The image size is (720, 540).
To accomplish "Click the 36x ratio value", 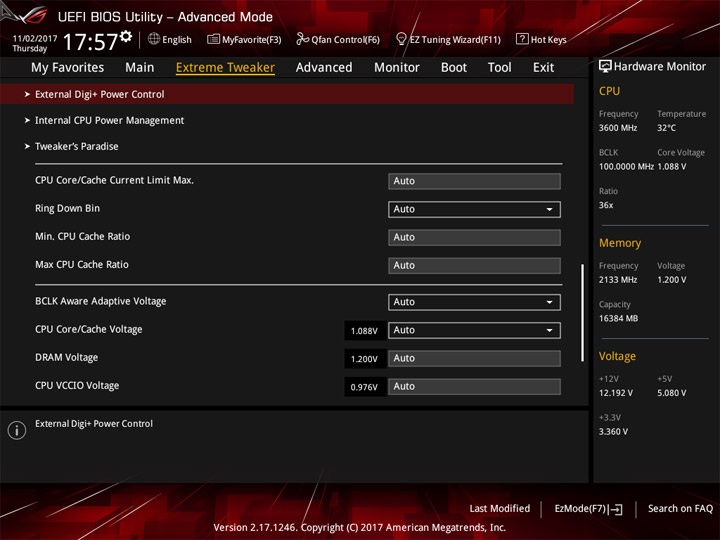I will point(606,205).
